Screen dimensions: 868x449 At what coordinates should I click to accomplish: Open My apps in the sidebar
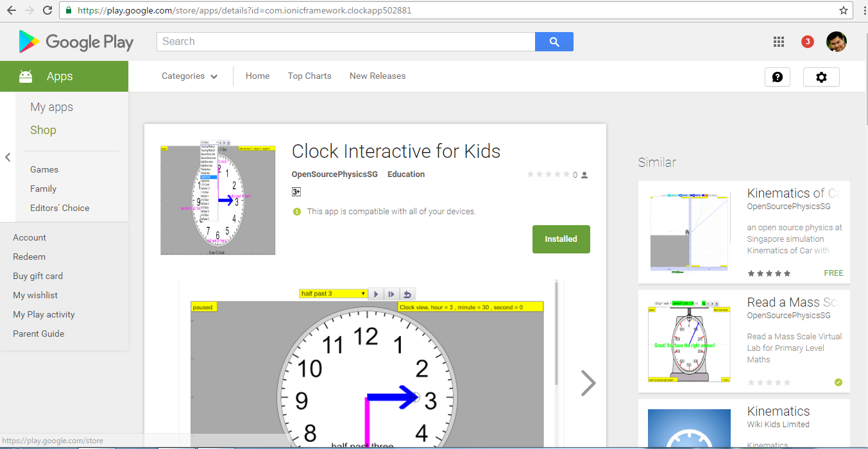[52, 107]
